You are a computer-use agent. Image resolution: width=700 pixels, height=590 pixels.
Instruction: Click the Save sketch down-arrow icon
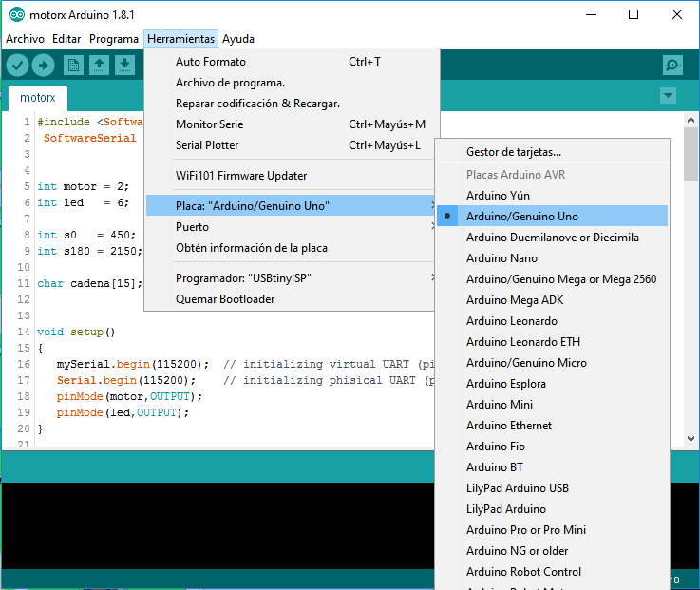coord(125,66)
